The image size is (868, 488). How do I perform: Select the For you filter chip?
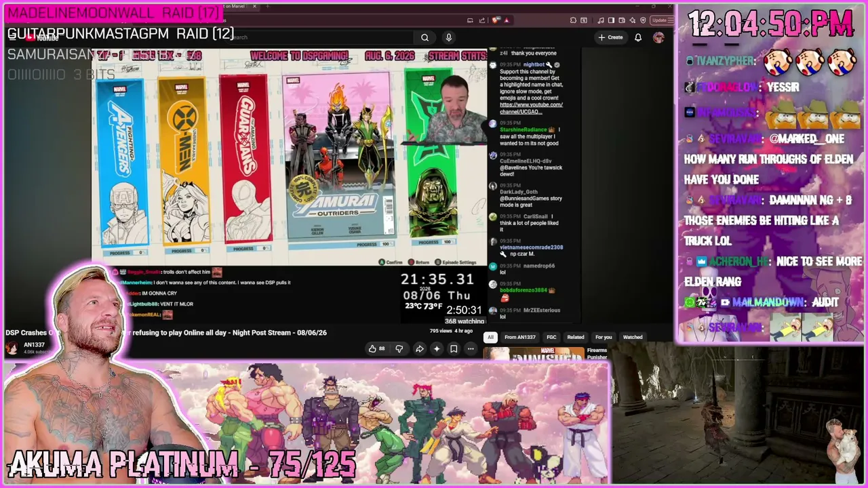point(604,337)
